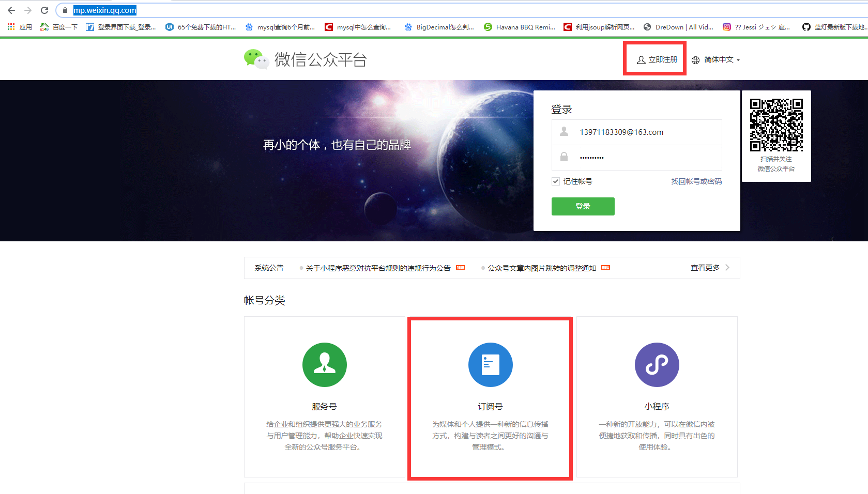The image size is (868, 494).
Task: Click the email account input field
Action: click(637, 132)
